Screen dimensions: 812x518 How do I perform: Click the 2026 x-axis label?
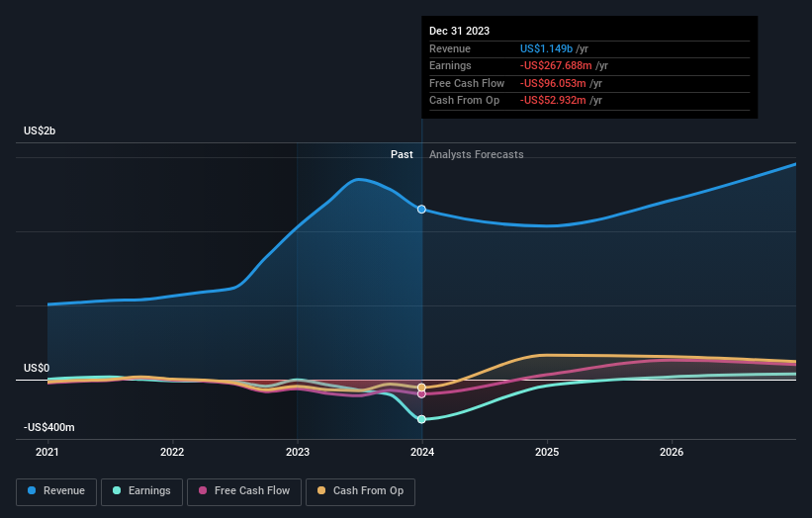(672, 453)
